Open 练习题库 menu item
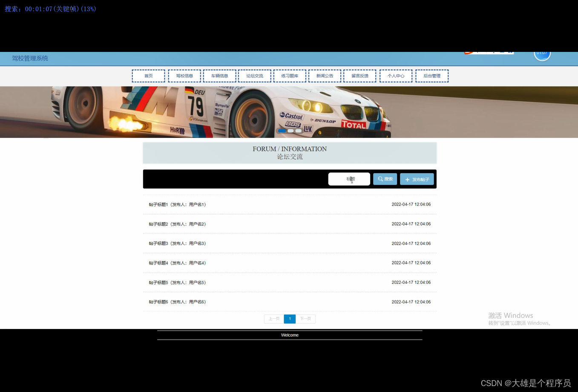 pyautogui.click(x=290, y=76)
